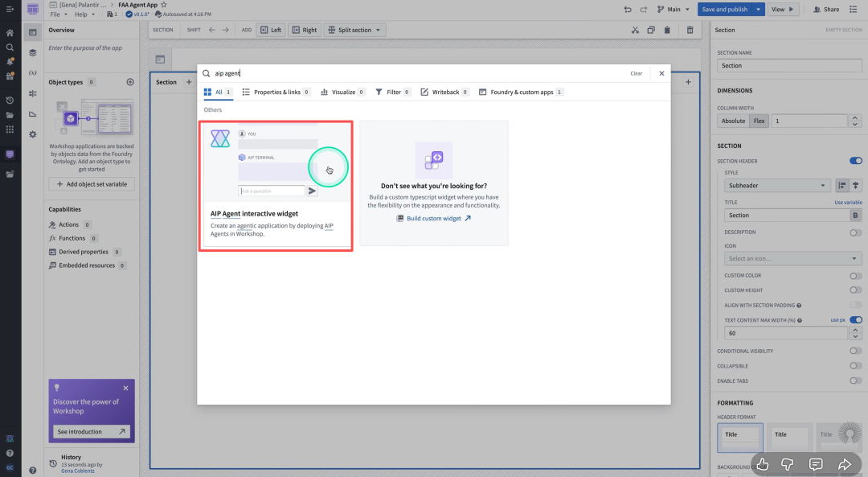Switch to Properties & links tab
This screenshot has height=477, width=868.
(276, 92)
